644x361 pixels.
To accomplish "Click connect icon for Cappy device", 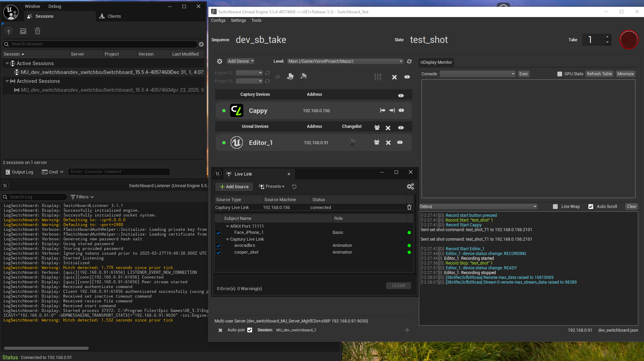I will point(401,110).
